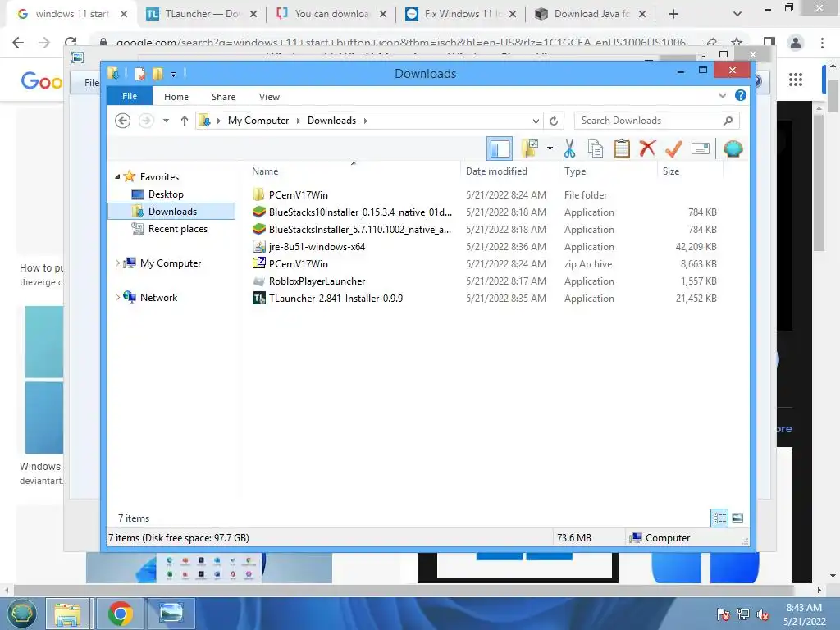
Task: Select the PCemV17Win file folder
Action: pos(484,195)
